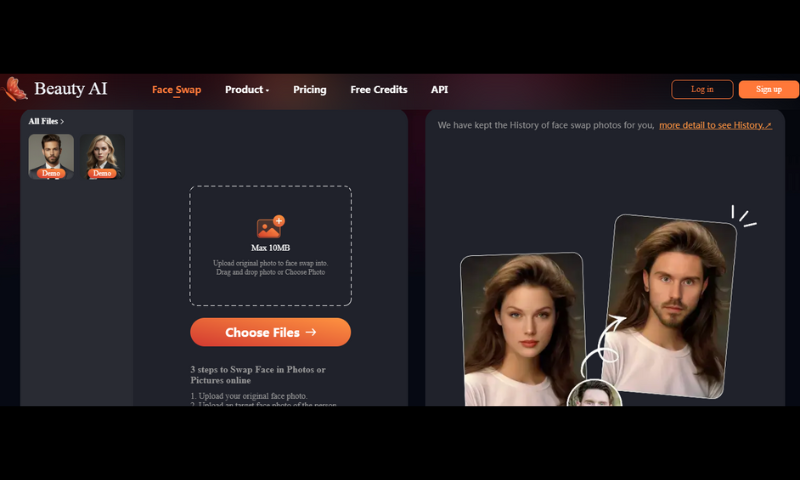Click the orange Sign up button
Viewport: 800px width, 480px height.
[768, 89]
